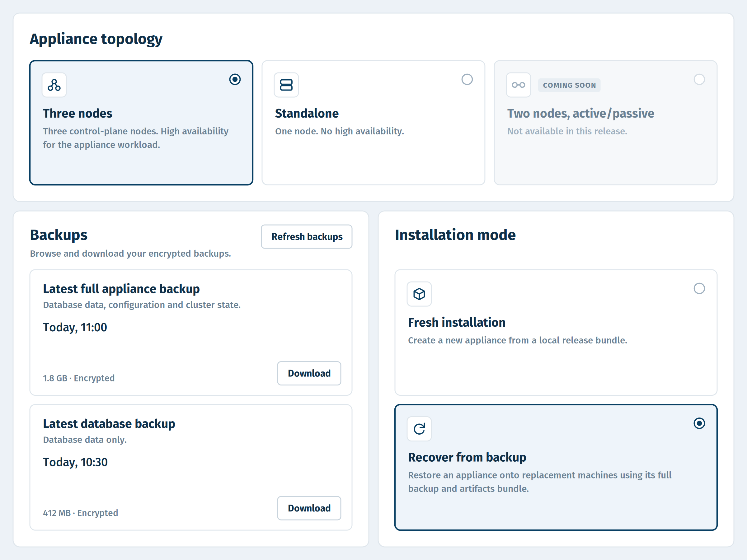747x560 pixels.
Task: Click "Database data only." description
Action: coord(85,440)
